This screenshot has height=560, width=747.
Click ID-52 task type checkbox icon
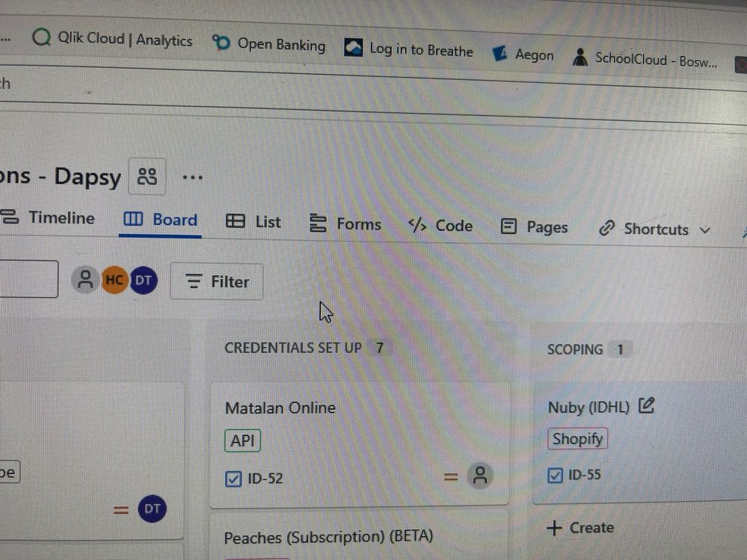click(x=233, y=479)
